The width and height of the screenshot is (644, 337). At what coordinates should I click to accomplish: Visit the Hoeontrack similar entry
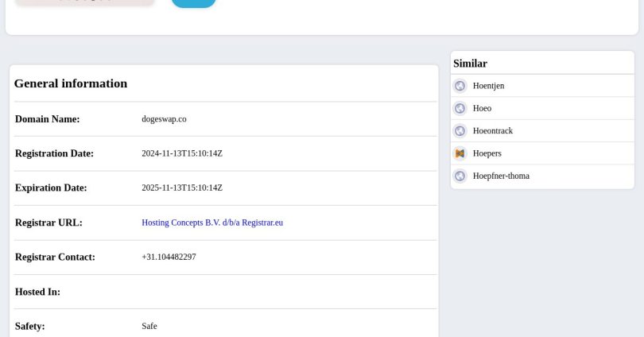492,131
